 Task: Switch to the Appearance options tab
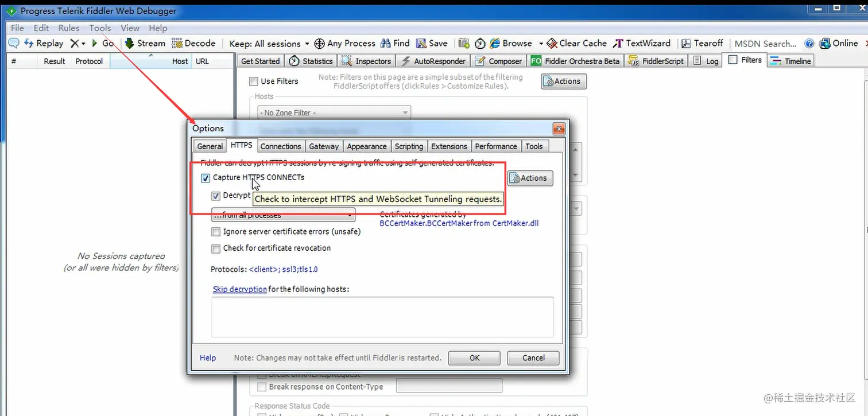pos(367,146)
